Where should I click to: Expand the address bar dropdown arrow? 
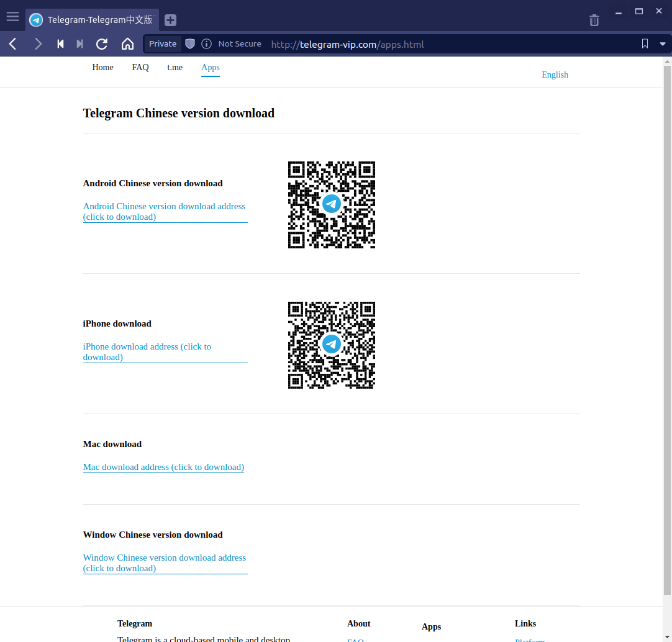tap(663, 44)
